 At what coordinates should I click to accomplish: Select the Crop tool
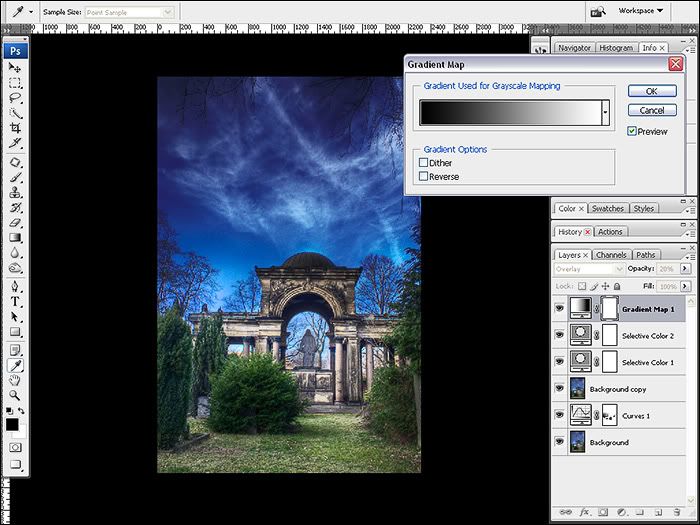click(x=15, y=128)
